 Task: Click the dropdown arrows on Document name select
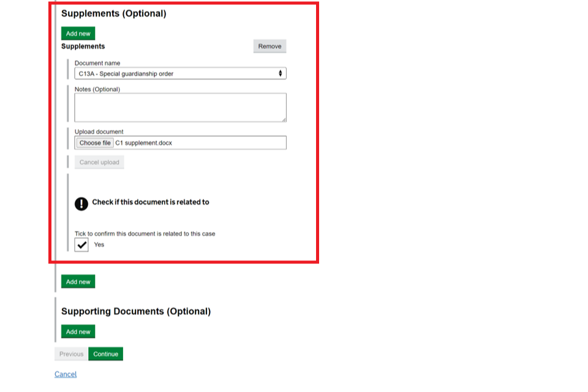click(x=281, y=73)
